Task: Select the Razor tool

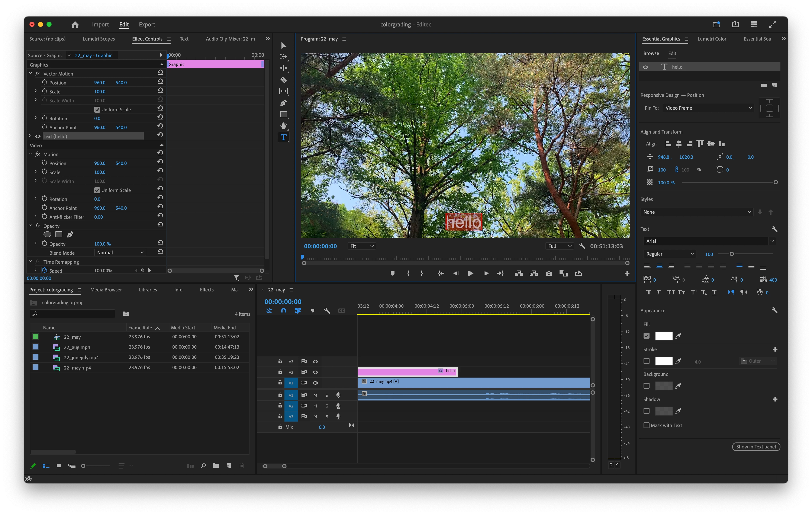Action: pyautogui.click(x=283, y=80)
